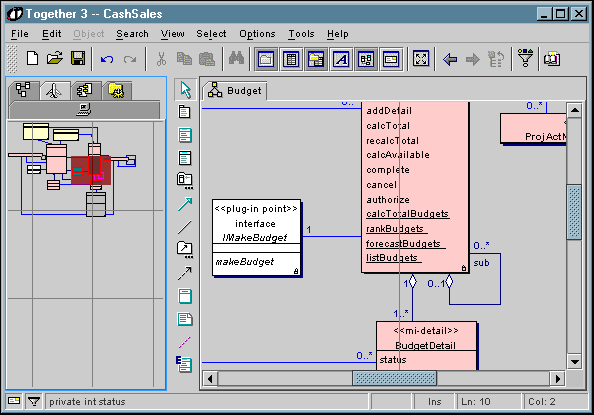This screenshot has height=415, width=594.
Task: Open the Select menu
Action: (x=211, y=34)
